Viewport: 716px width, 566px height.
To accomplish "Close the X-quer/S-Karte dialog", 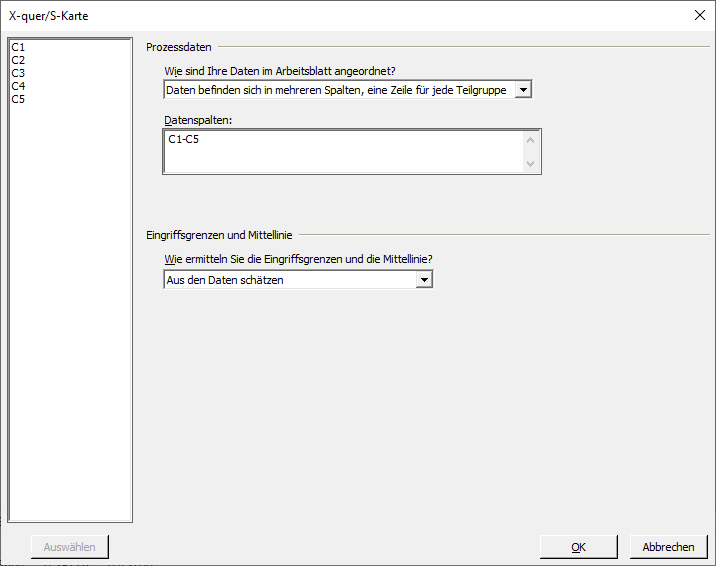I will point(700,15).
